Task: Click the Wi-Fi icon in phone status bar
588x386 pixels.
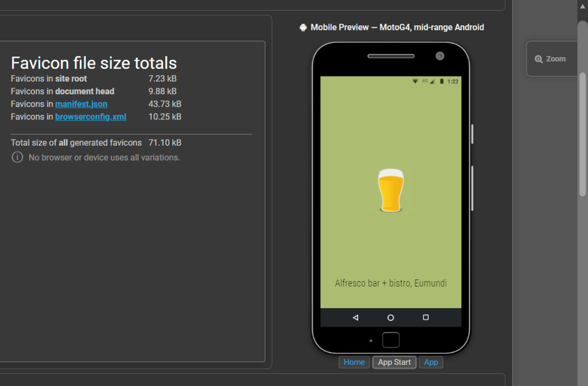Action: [415, 81]
